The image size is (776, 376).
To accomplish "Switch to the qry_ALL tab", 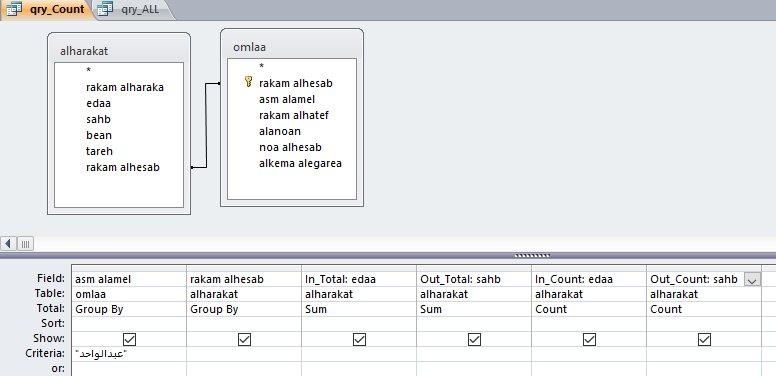I will pyautogui.click(x=133, y=9).
